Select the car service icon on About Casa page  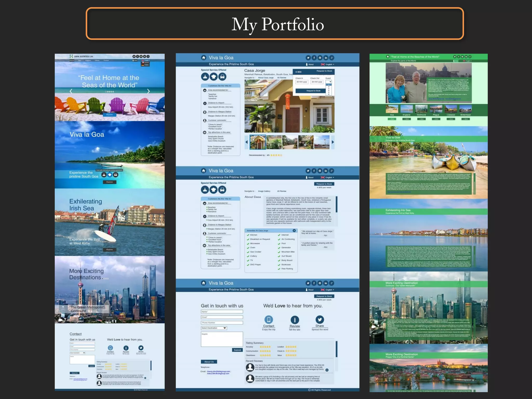(x=222, y=190)
